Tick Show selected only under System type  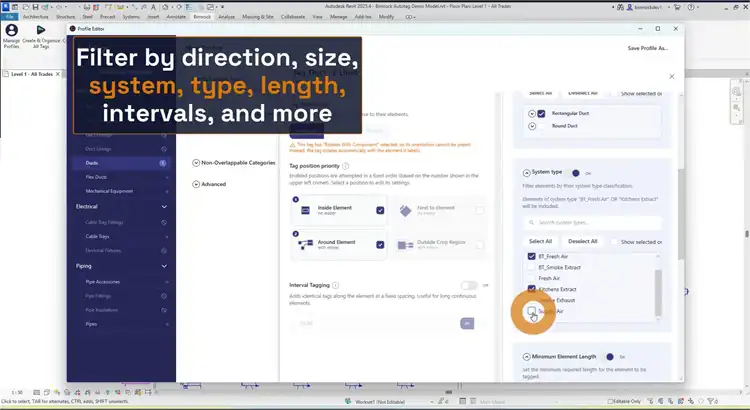click(x=614, y=242)
